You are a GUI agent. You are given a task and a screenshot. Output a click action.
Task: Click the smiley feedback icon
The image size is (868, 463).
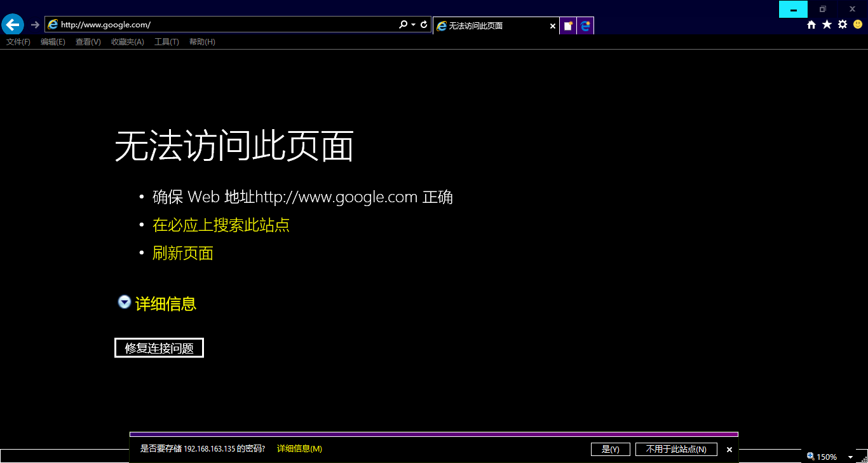point(858,25)
